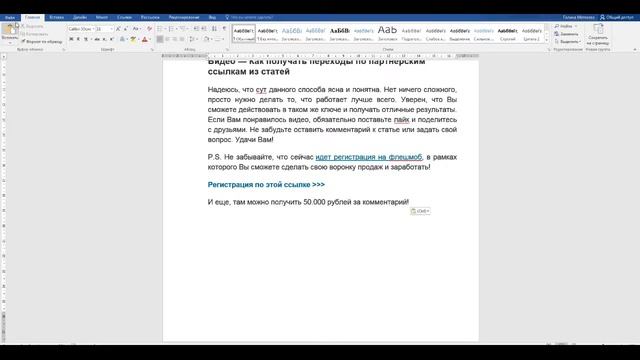
Task: Click the numbered list icon
Action: pyautogui.click(x=171, y=29)
